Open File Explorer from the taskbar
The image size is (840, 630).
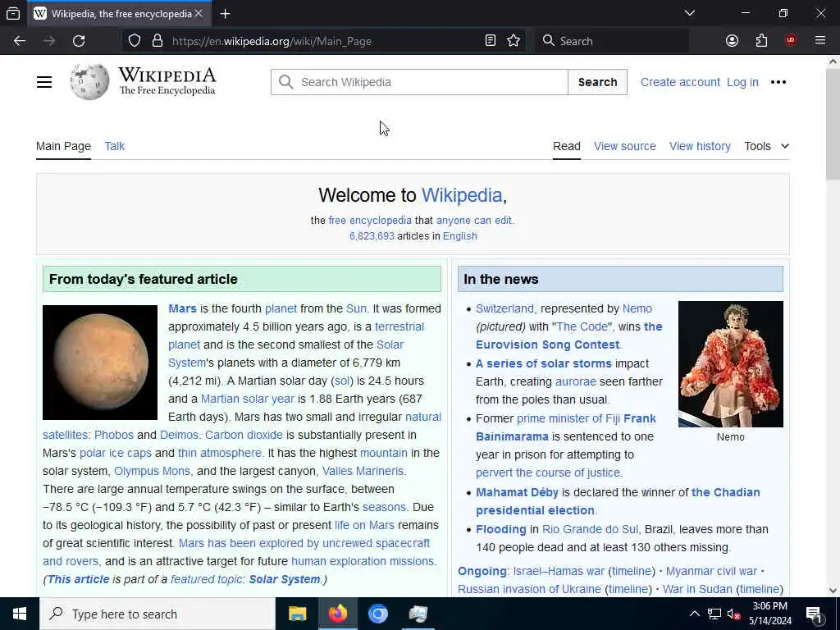(x=297, y=614)
